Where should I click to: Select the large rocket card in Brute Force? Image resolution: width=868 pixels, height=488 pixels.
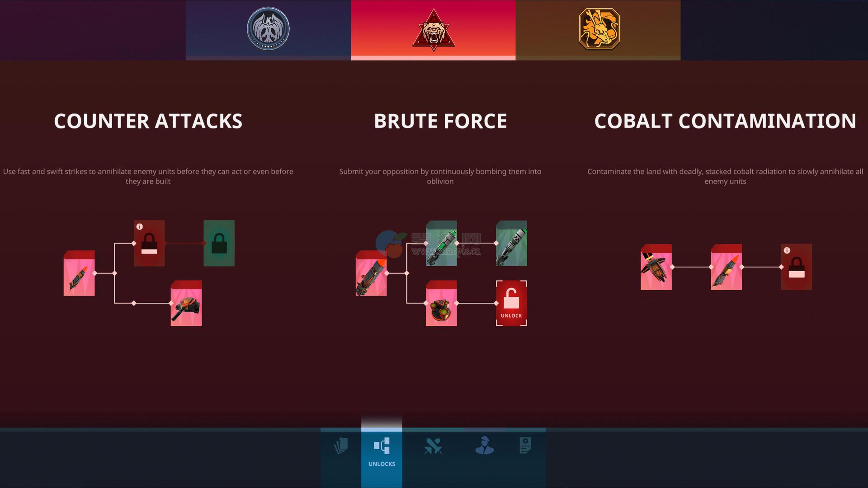coord(371,273)
